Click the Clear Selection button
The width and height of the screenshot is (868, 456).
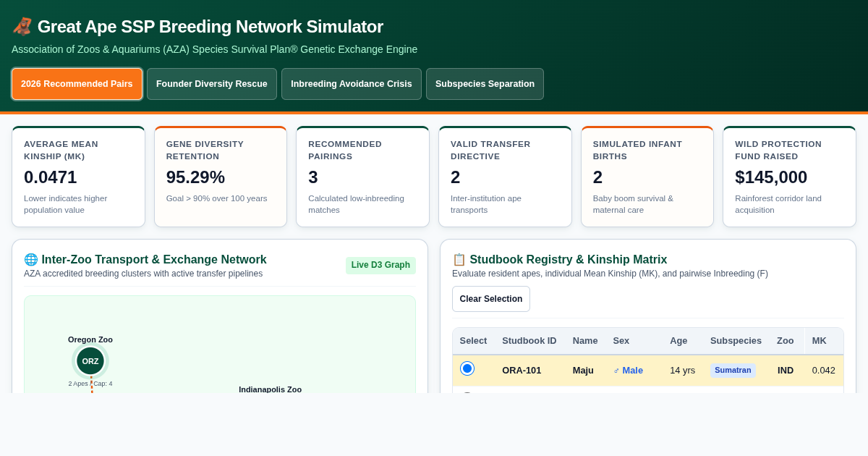491,299
